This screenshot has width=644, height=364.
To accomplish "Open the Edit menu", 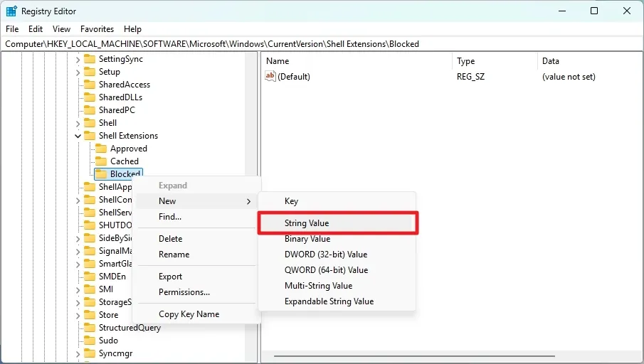I will click(x=36, y=29).
